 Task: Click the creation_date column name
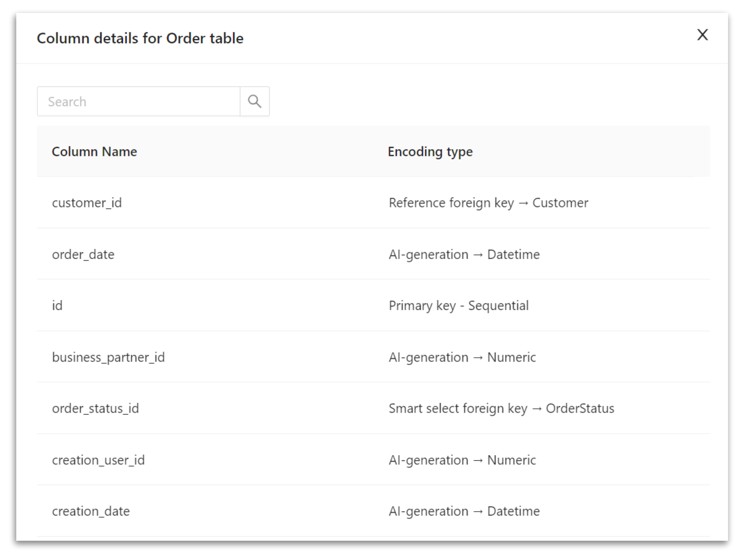click(x=91, y=512)
